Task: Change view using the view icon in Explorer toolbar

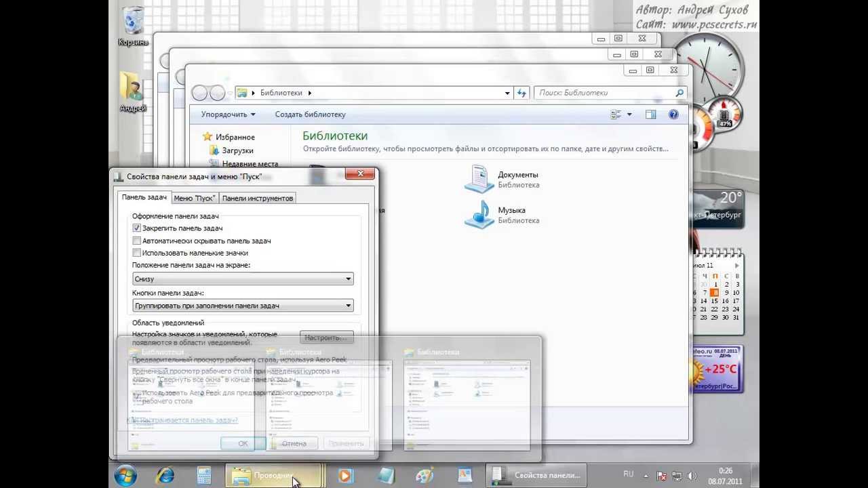Action: coord(616,115)
